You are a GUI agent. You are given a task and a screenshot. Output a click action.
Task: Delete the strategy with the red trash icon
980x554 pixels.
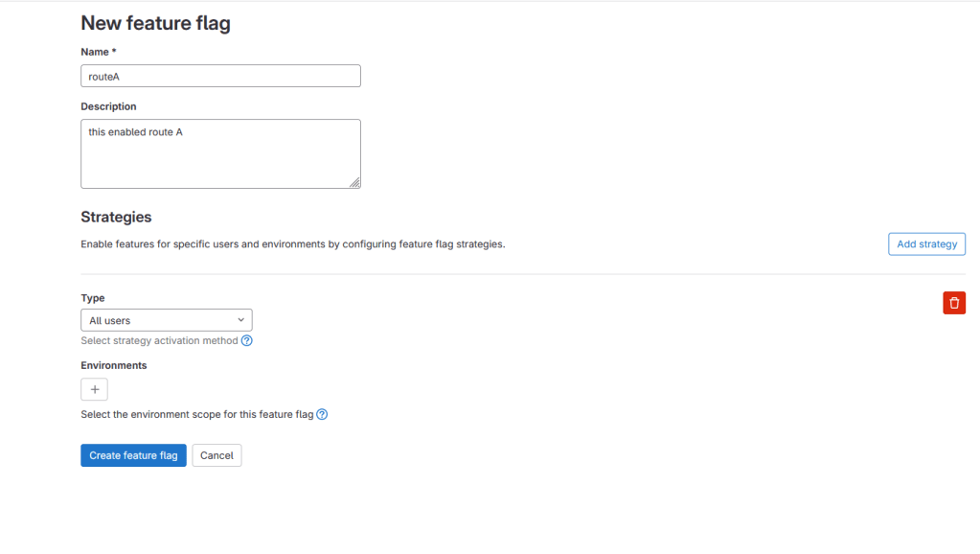(954, 303)
